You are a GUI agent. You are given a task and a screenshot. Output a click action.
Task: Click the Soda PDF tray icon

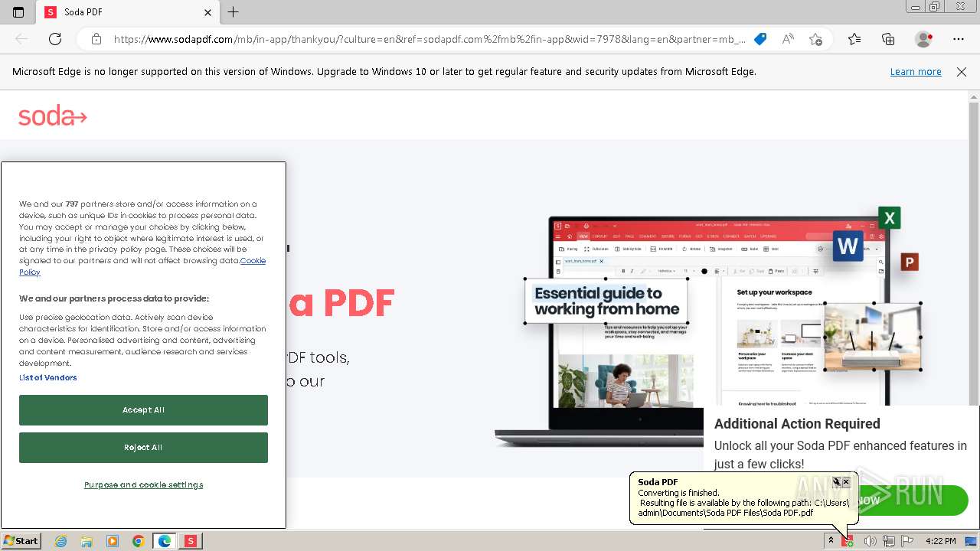[848, 541]
